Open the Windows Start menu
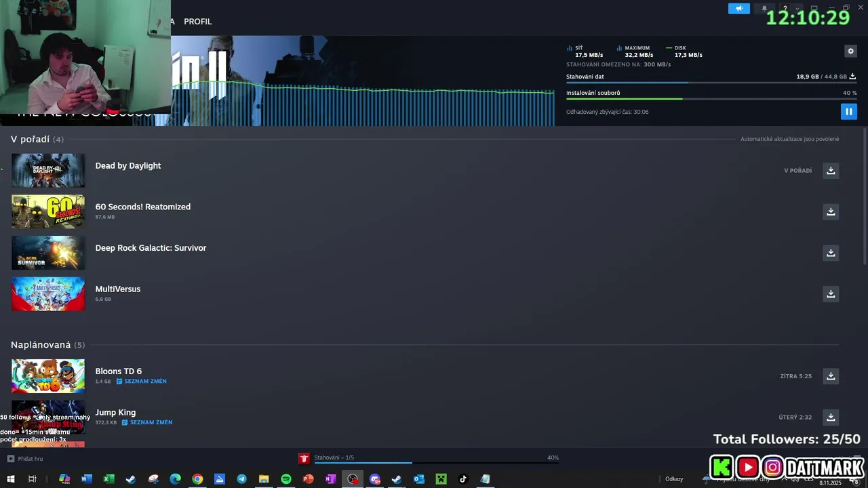 coord(10,479)
